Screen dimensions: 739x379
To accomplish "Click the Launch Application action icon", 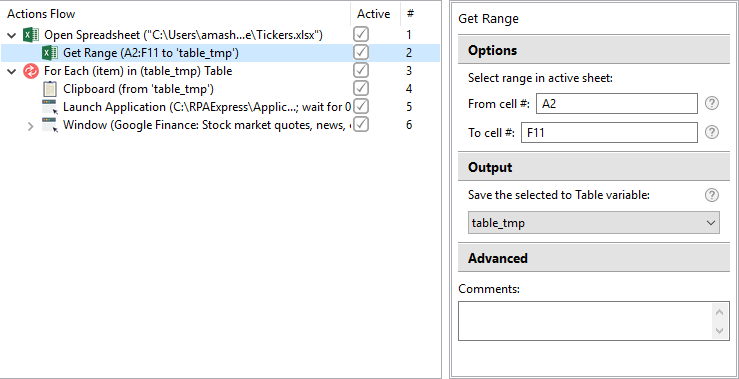I will tap(49, 107).
